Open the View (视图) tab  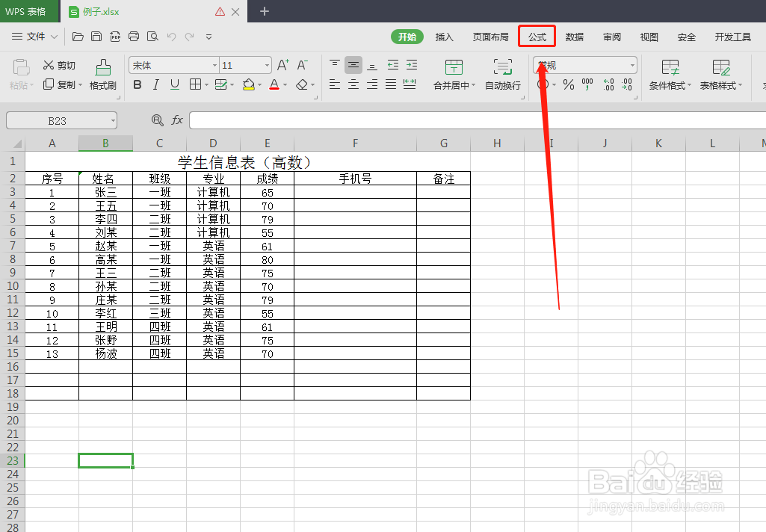coord(649,37)
